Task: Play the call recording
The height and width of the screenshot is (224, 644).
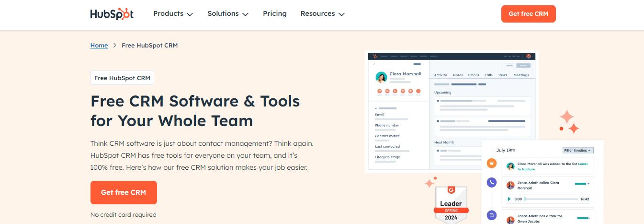Action: pos(509,199)
